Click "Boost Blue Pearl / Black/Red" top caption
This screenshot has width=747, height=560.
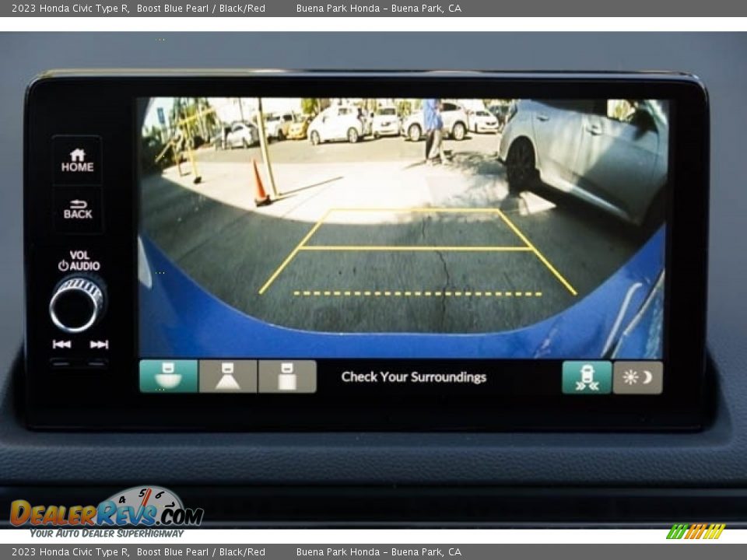[201, 8]
